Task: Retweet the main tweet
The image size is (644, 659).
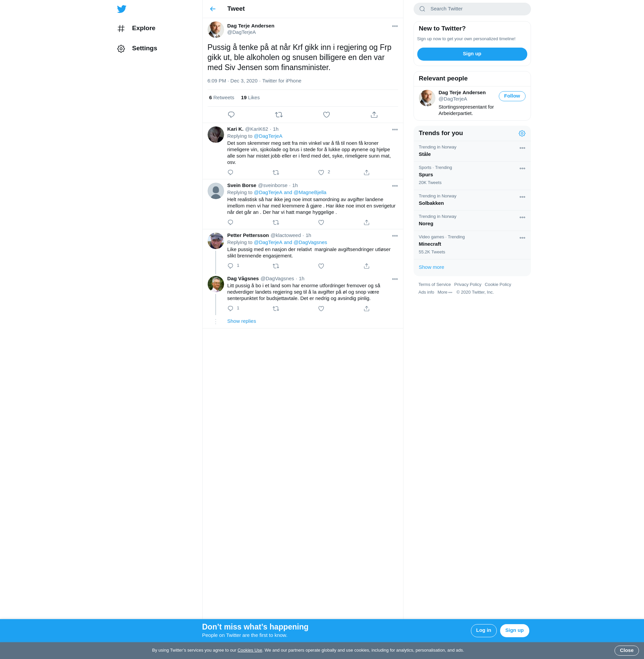Action: click(x=279, y=115)
